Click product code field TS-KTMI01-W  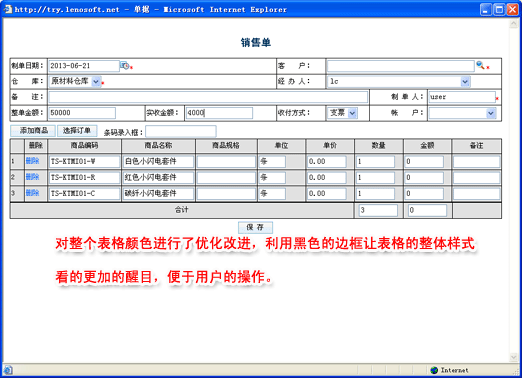84,162
